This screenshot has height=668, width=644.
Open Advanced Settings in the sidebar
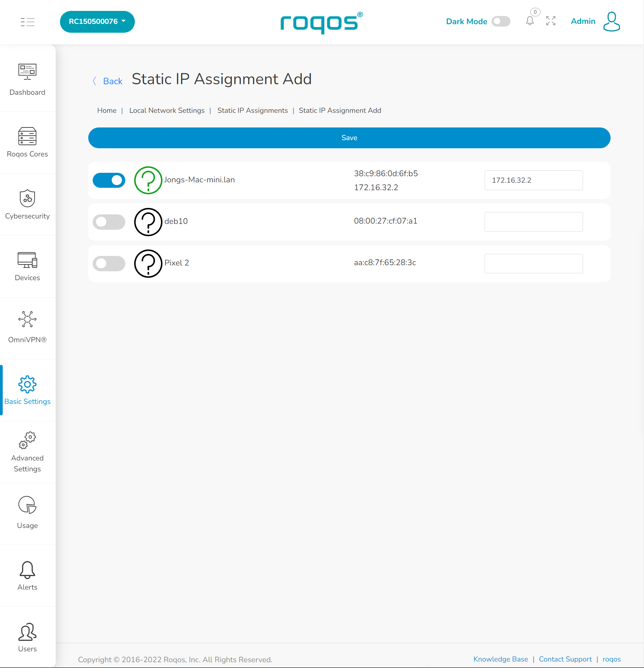point(27,452)
